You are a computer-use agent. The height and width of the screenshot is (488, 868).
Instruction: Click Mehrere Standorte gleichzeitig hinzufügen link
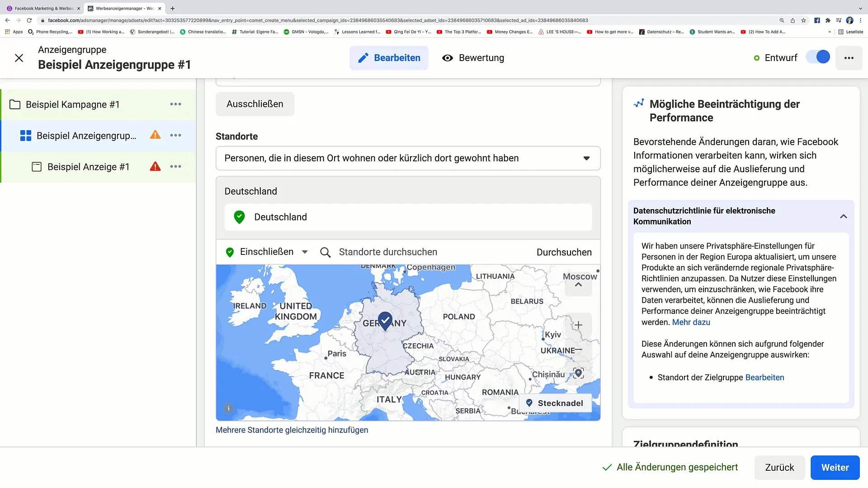point(292,430)
